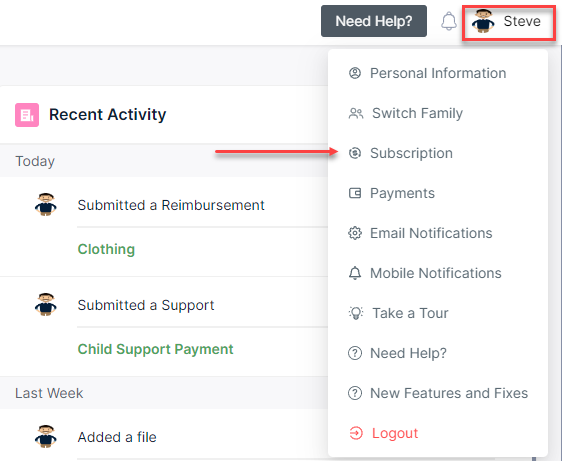Click the Added a file activity entry

pyautogui.click(x=117, y=437)
